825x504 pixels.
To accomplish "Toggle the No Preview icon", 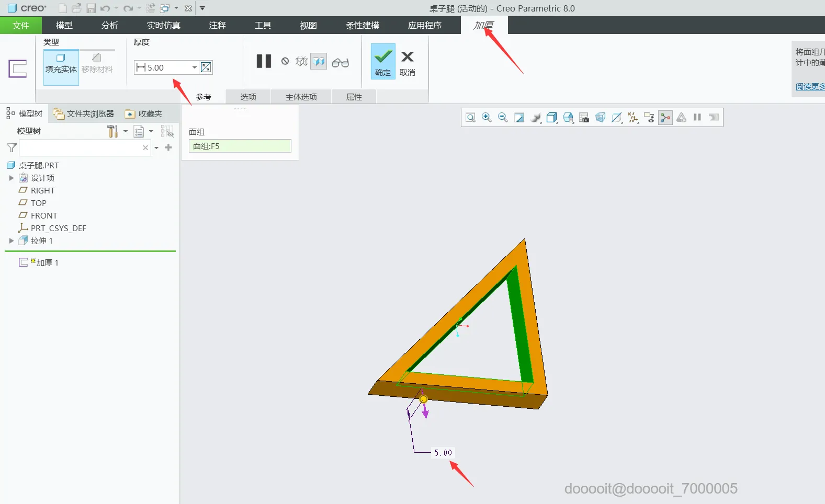I will pyautogui.click(x=285, y=61).
